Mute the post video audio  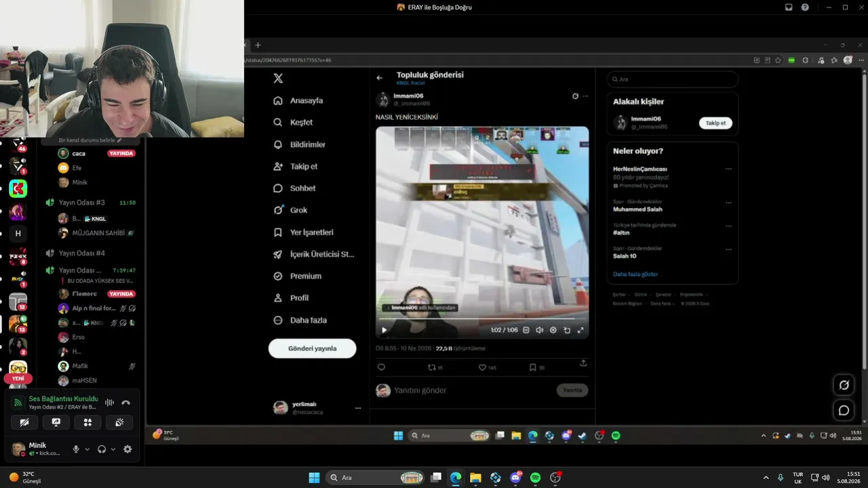tap(540, 330)
